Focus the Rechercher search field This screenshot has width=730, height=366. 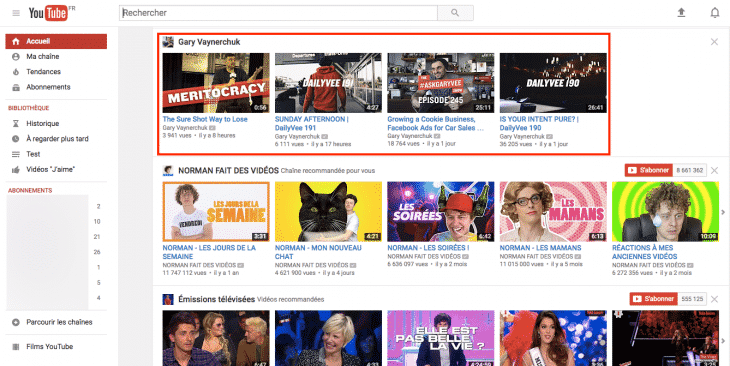278,13
